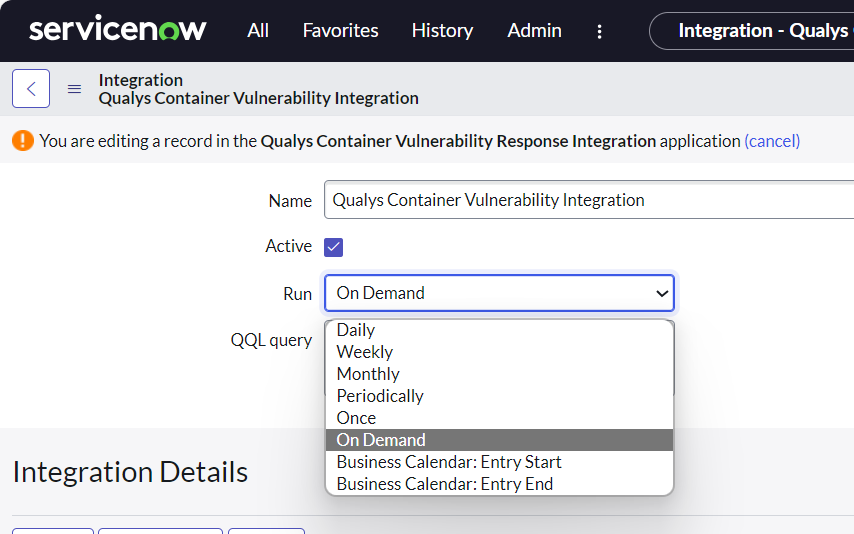Toggle the Active checkbox
This screenshot has width=854, height=534.
[x=333, y=247]
